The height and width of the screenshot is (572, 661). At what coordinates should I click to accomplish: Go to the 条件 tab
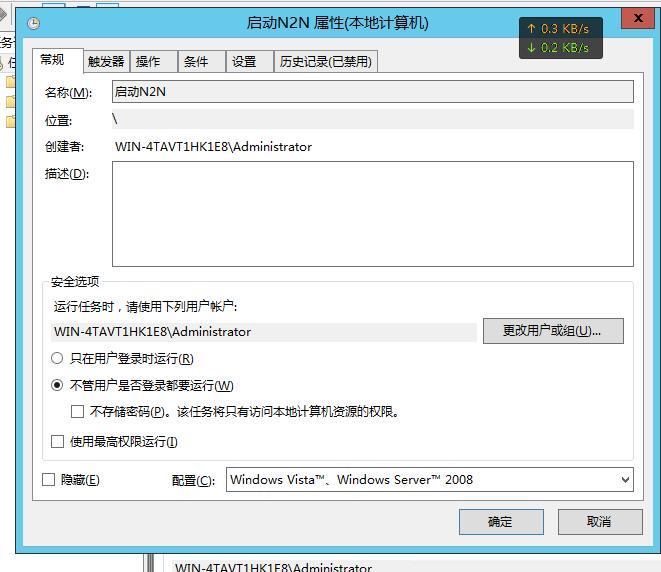pos(196,61)
